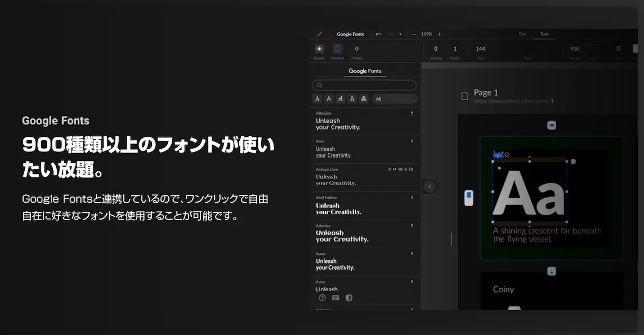Click the Coiny heading on canvas

503,289
